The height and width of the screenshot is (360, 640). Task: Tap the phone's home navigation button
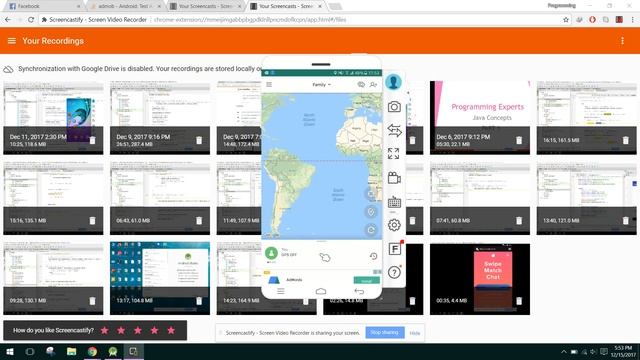321,291
